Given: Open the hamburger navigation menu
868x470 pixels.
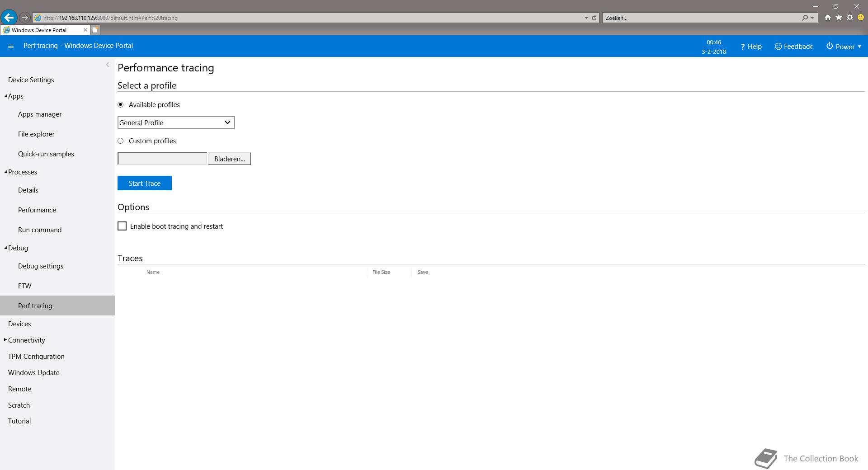Looking at the screenshot, I should [11, 46].
